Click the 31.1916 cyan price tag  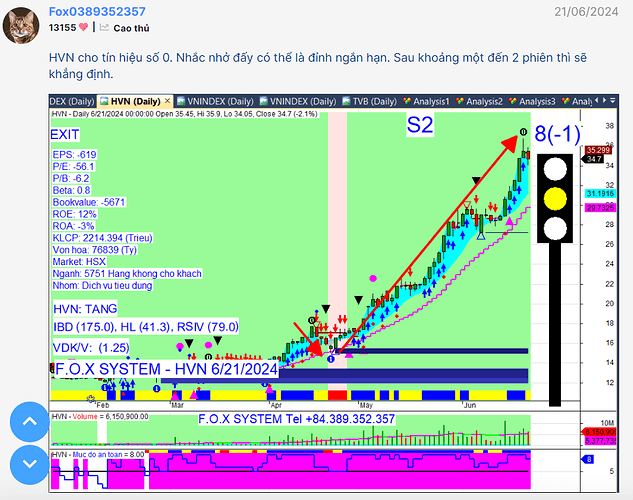[600, 194]
